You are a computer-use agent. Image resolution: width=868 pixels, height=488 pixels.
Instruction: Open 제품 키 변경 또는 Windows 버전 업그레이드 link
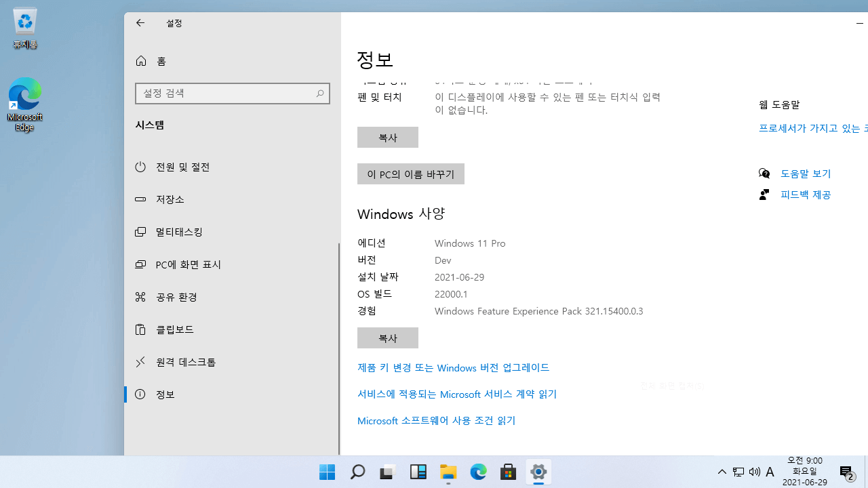pyautogui.click(x=453, y=367)
